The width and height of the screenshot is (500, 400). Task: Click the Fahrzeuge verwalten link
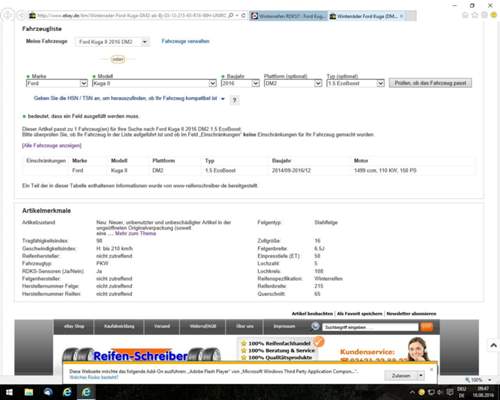tap(185, 41)
